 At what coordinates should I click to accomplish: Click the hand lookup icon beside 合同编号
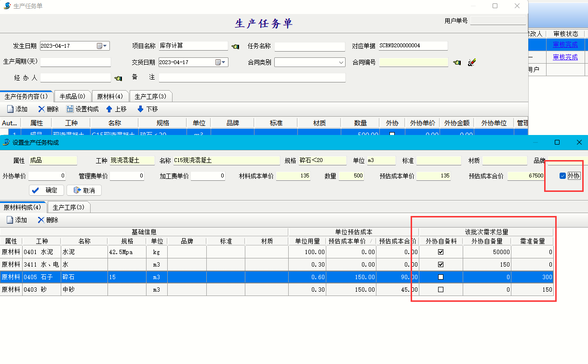pos(457,62)
